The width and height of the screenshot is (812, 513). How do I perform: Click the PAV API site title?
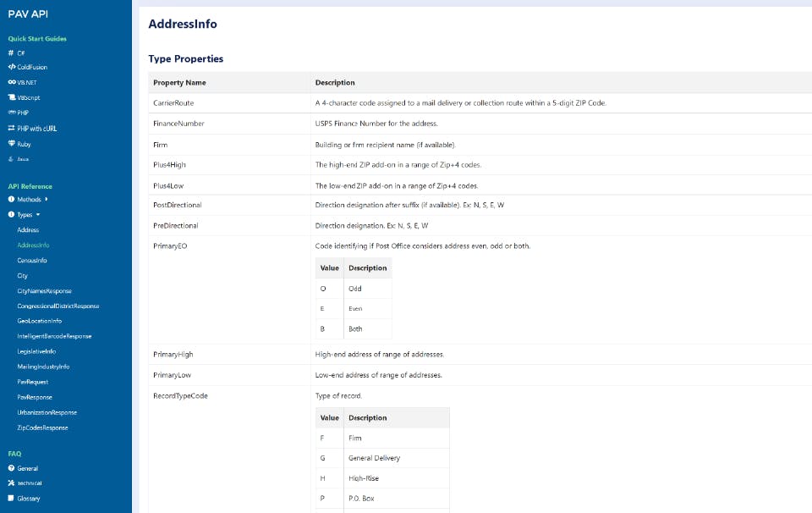[x=28, y=14]
